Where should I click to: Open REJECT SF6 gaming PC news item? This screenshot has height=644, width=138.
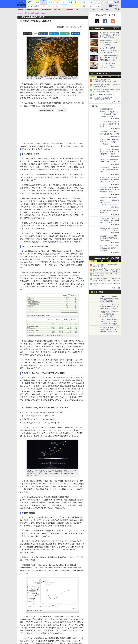pos(109,114)
